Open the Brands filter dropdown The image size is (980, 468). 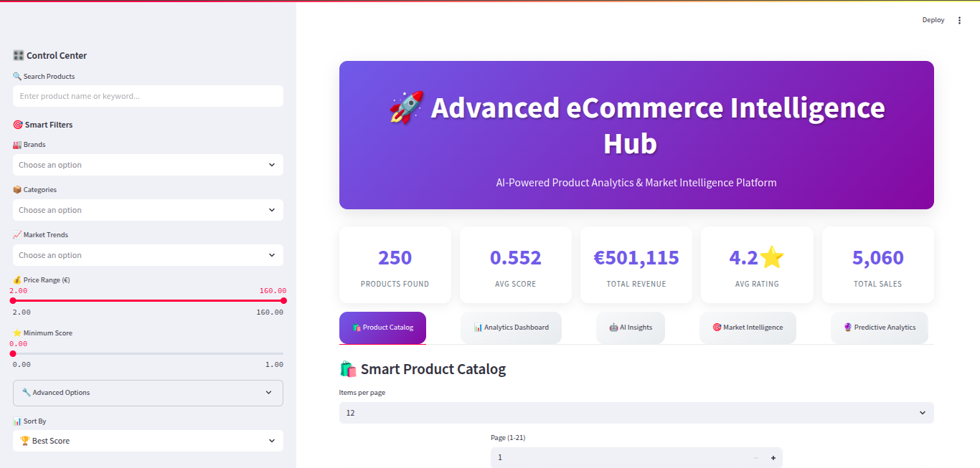148,165
